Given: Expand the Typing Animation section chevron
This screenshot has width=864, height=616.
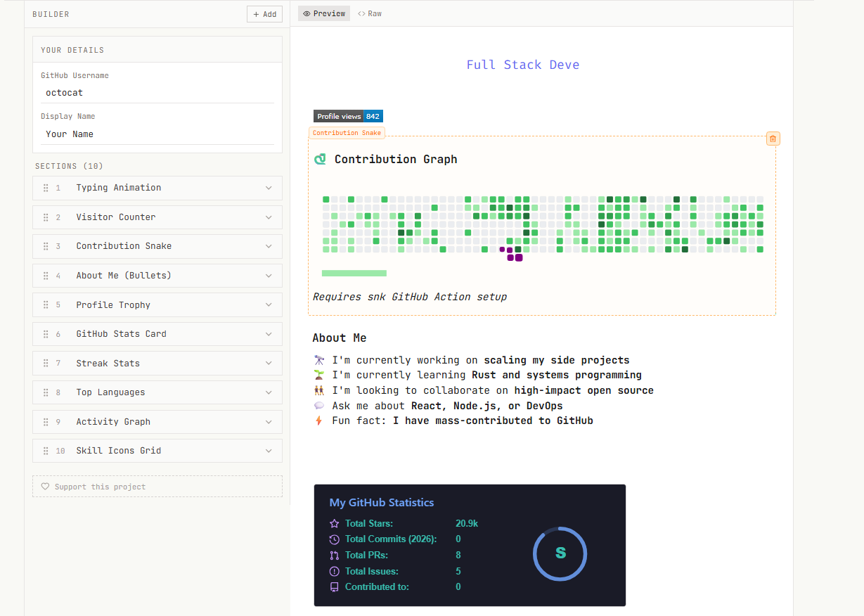Looking at the screenshot, I should 269,188.
